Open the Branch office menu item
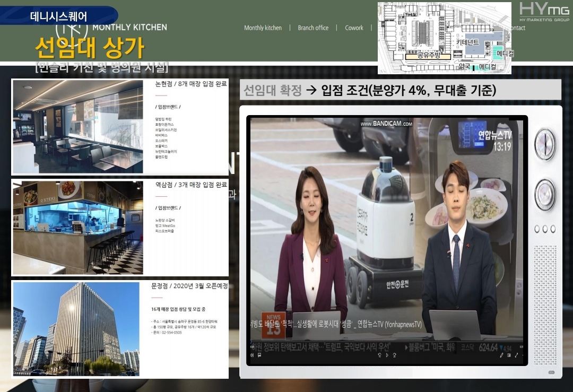Image resolution: width=573 pixels, height=392 pixels. click(x=313, y=28)
